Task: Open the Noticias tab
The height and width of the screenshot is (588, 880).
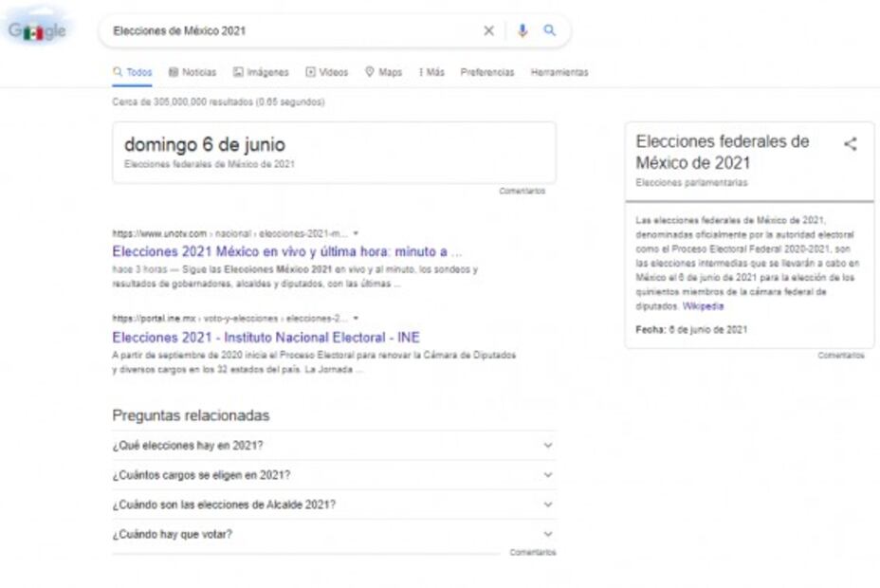Action: click(x=192, y=72)
